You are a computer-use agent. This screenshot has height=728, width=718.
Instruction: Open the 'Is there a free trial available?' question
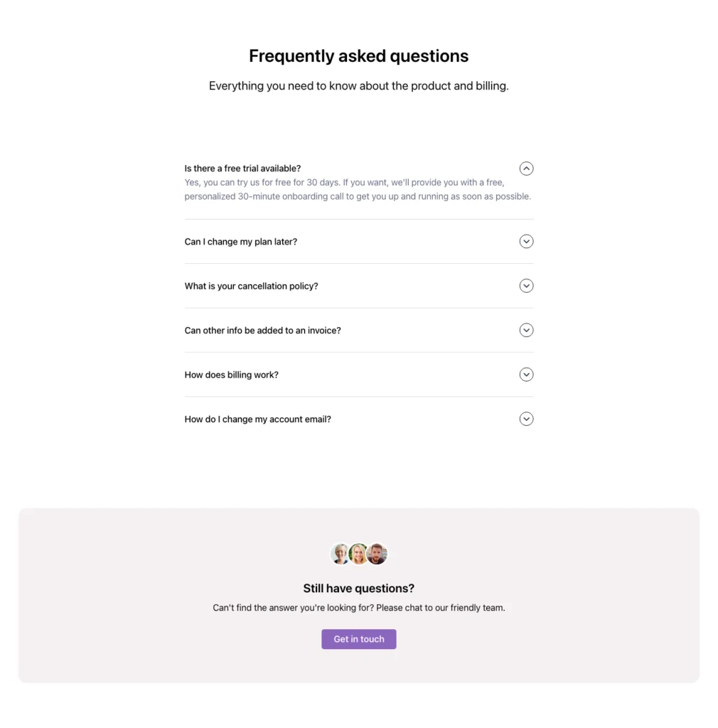point(242,168)
